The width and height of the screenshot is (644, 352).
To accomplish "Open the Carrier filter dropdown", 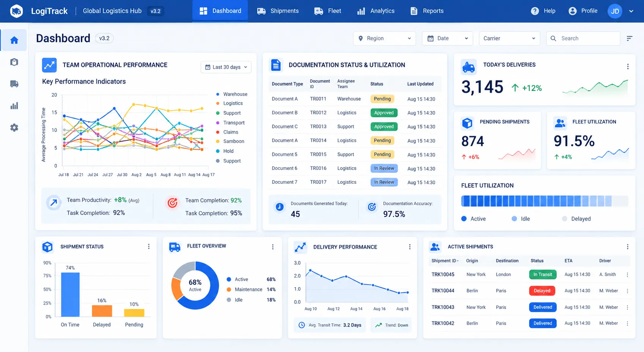I will pos(509,38).
